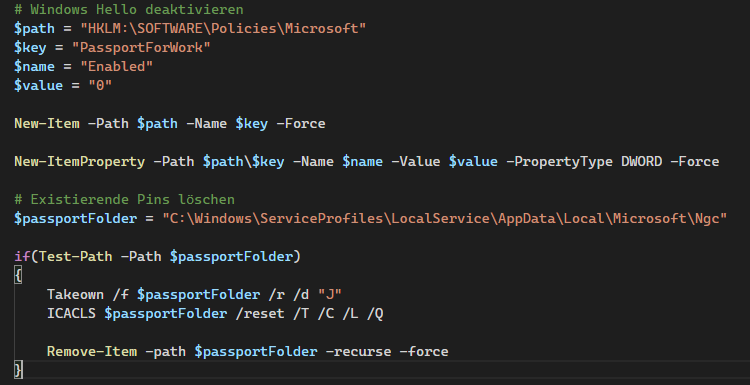
Task: Click $passportFolder in the Remove-Item line
Action: point(256,352)
